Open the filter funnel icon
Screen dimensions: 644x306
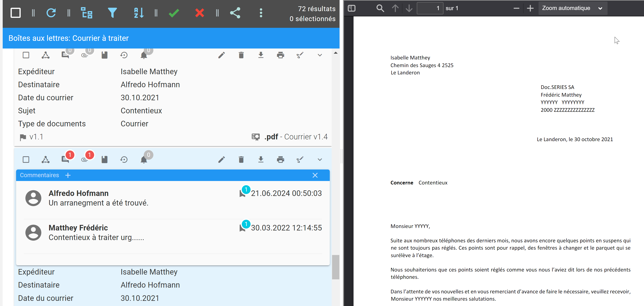click(112, 13)
